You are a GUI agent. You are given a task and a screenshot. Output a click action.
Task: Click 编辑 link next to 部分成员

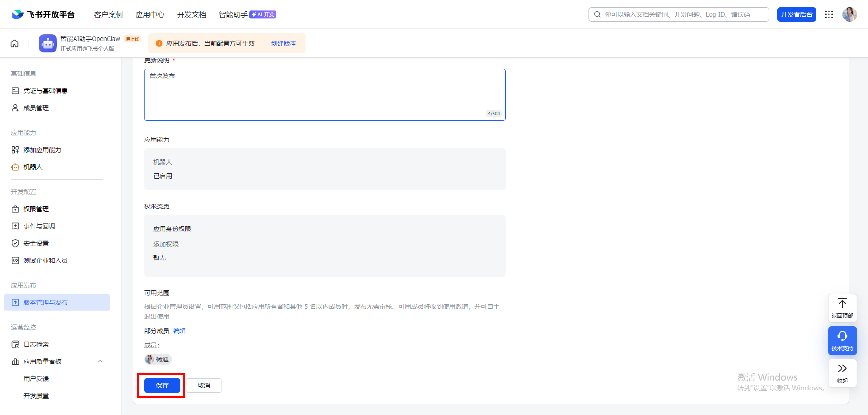tap(179, 331)
